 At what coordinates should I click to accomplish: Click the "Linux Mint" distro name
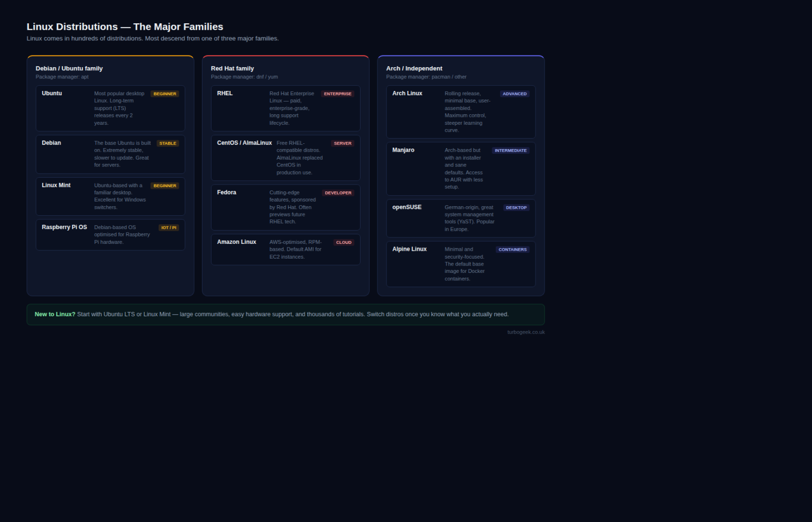[56, 185]
